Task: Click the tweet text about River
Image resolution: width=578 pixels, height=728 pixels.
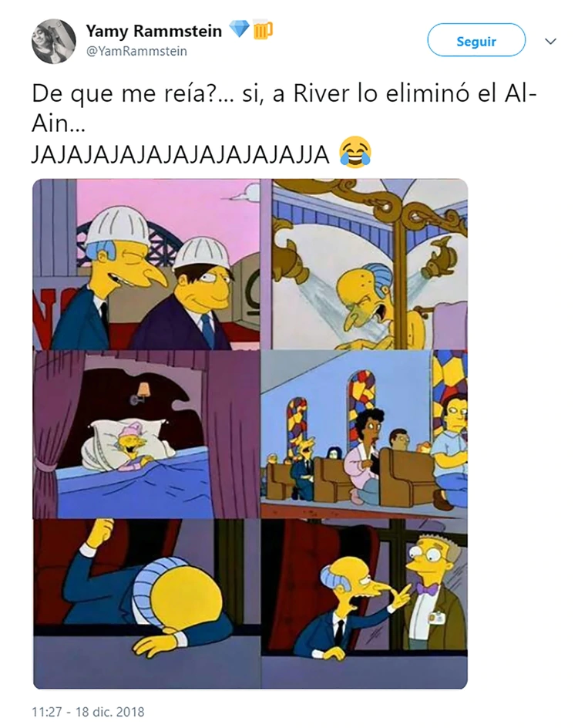Action: [x=284, y=109]
